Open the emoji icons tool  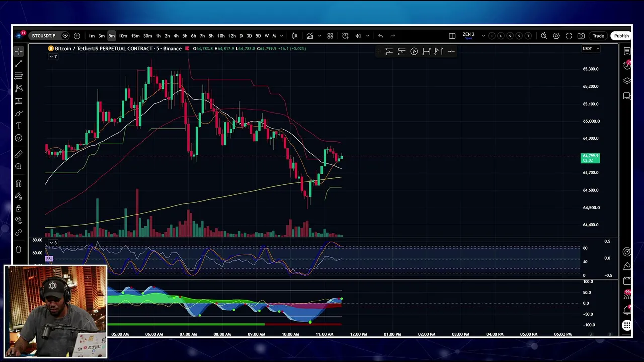19,138
